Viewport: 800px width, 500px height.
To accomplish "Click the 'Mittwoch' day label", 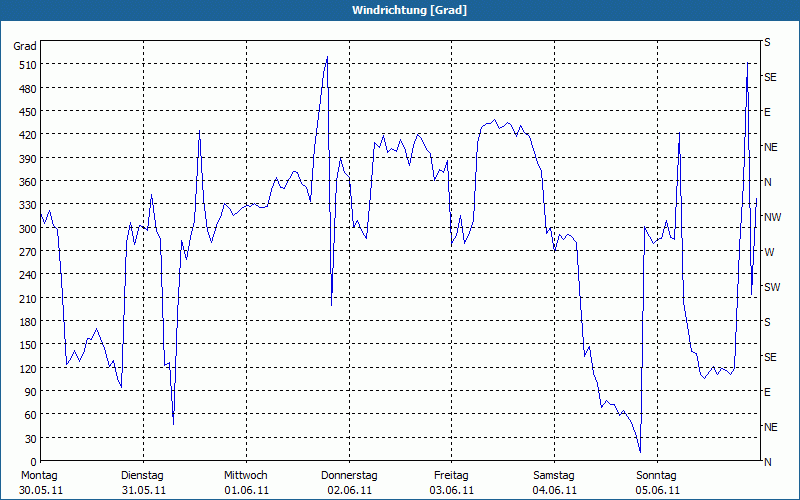I will pos(245,476).
